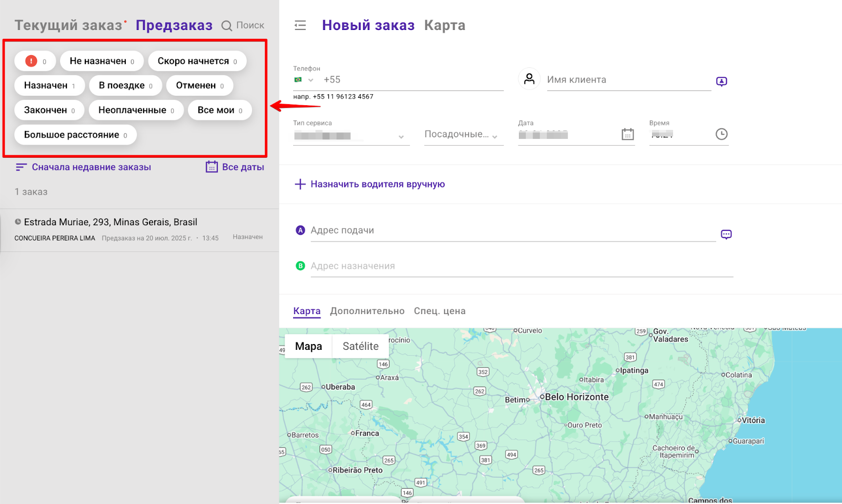Click the client contact card icon
The image size is (842, 504).
[x=721, y=81]
